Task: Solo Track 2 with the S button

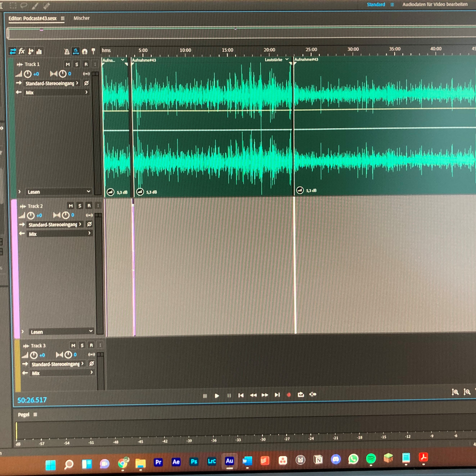Action: [x=80, y=206]
